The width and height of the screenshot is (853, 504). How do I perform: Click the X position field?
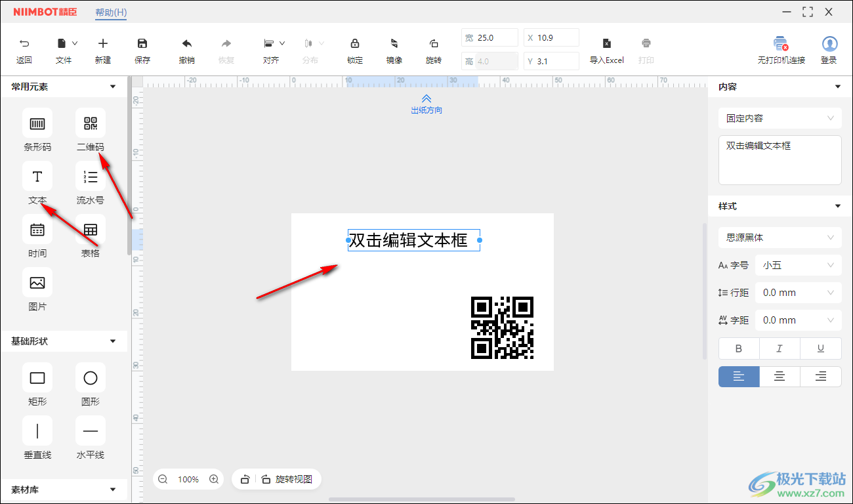(551, 37)
